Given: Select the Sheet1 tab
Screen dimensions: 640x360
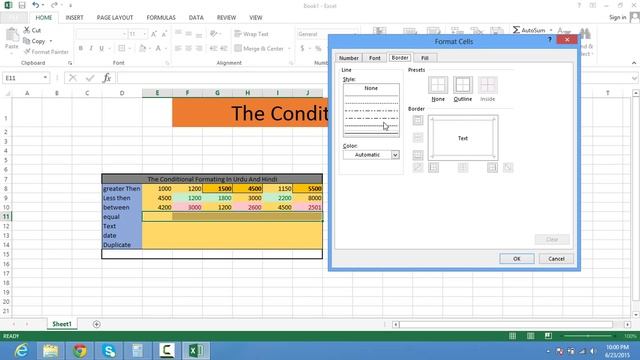Looking at the screenshot, I should (62, 324).
